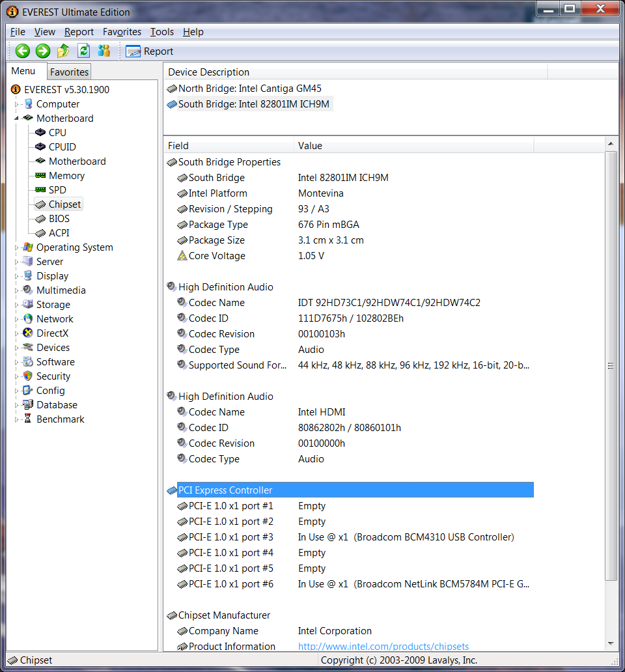
Task: Click the DirectX icon in sidebar
Action: click(x=28, y=333)
